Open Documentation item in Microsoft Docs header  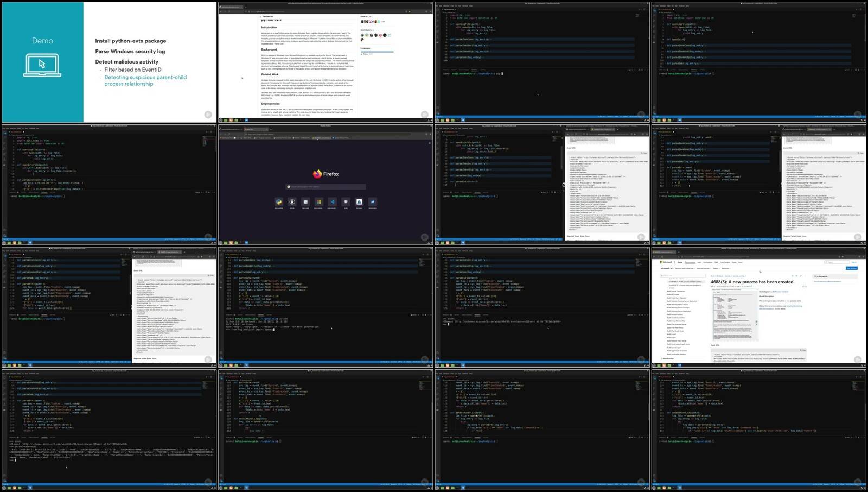coord(690,262)
